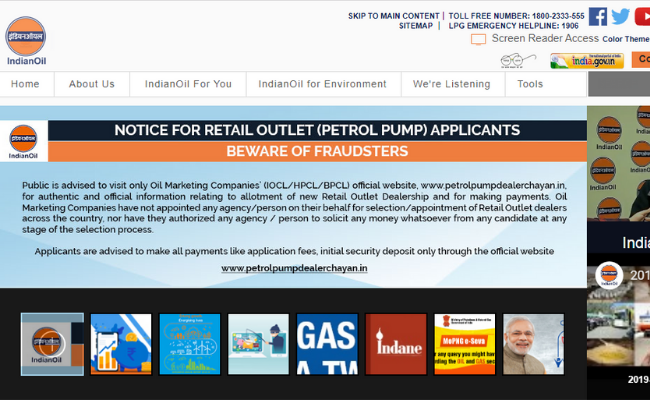Select the MoPNG e-Seva thumbnail
The width and height of the screenshot is (650, 400).
click(464, 344)
